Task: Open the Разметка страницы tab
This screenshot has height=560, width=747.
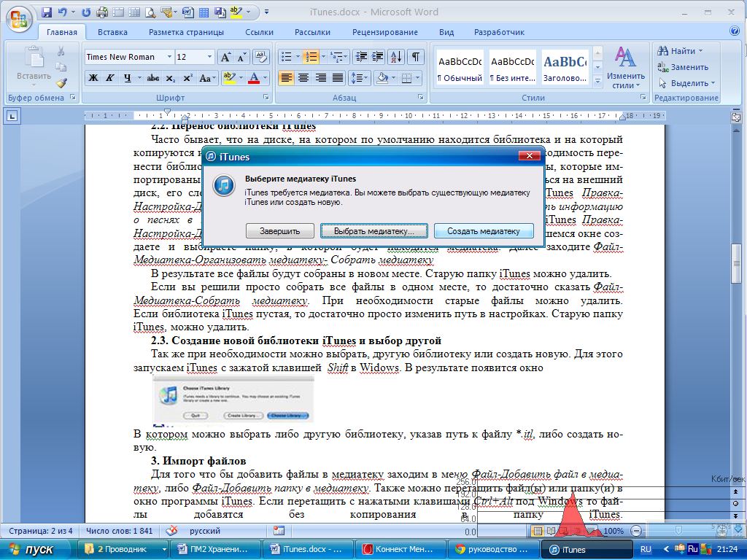Action: pyautogui.click(x=186, y=32)
